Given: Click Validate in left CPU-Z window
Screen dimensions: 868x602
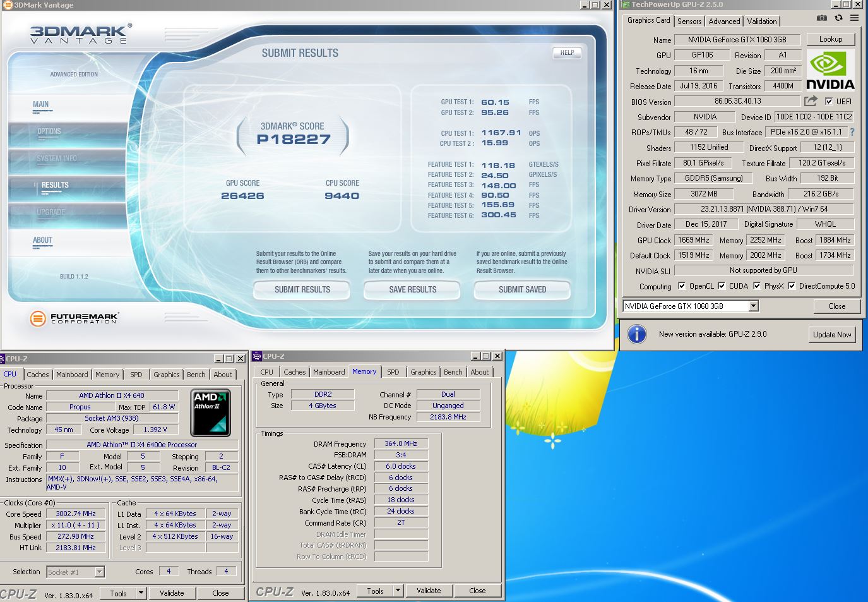Looking at the screenshot, I should point(172,593).
